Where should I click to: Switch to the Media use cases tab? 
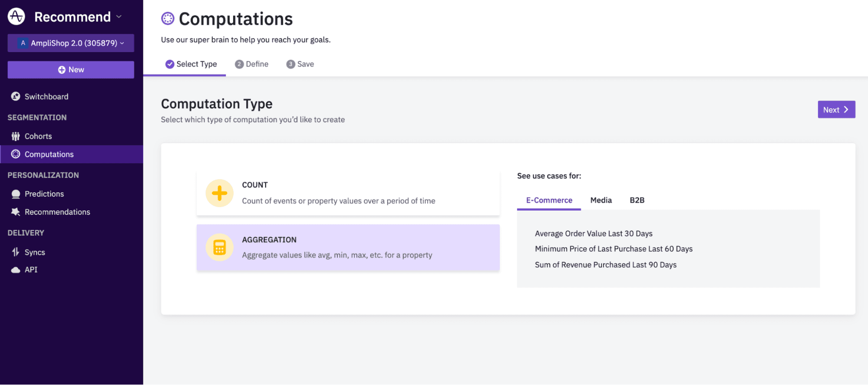(601, 200)
